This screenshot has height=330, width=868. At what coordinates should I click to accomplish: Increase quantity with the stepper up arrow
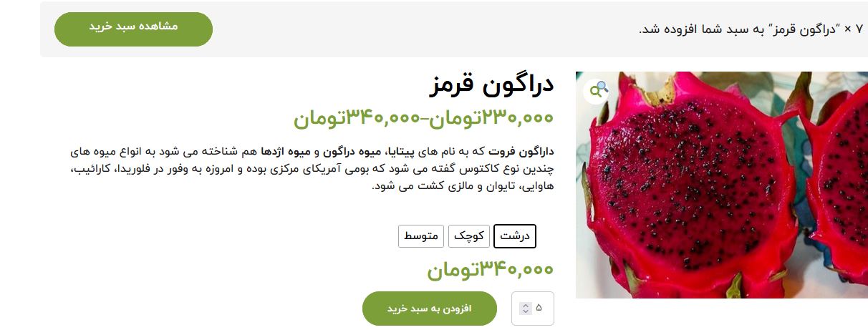(x=526, y=306)
